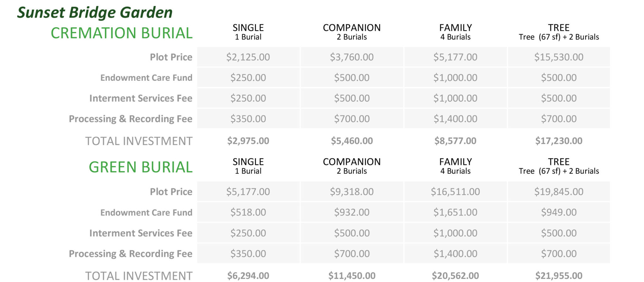The width and height of the screenshot is (644, 282).
Task: Select the $5,460.00 total investment amount
Action: coord(352,141)
